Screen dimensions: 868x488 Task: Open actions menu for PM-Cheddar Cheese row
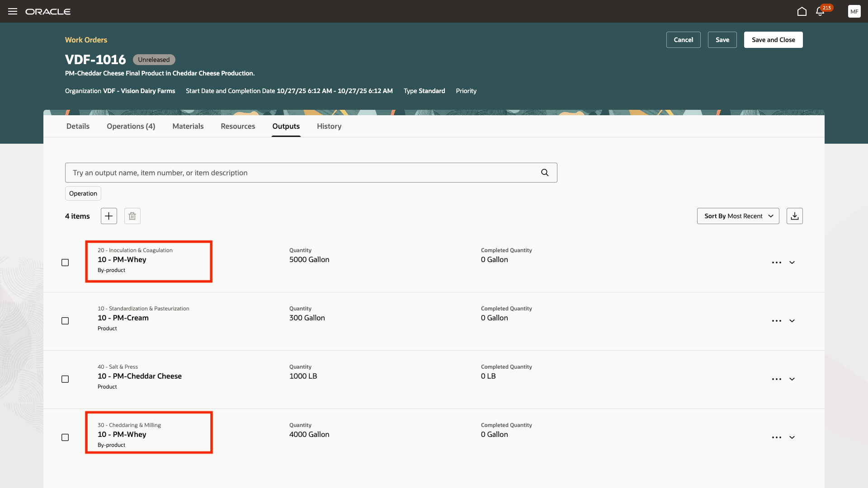coord(776,379)
